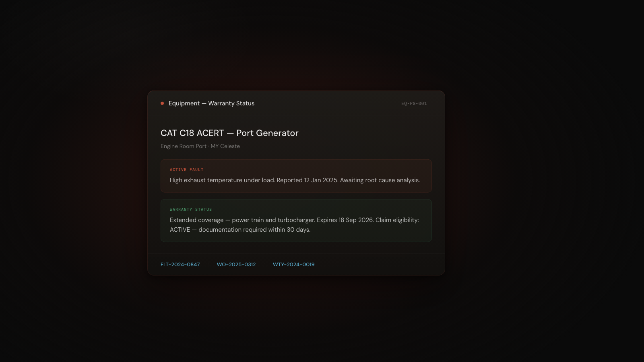This screenshot has height=362, width=644.
Task: Select the high exhaust temperature fault description
Action: tap(295, 180)
